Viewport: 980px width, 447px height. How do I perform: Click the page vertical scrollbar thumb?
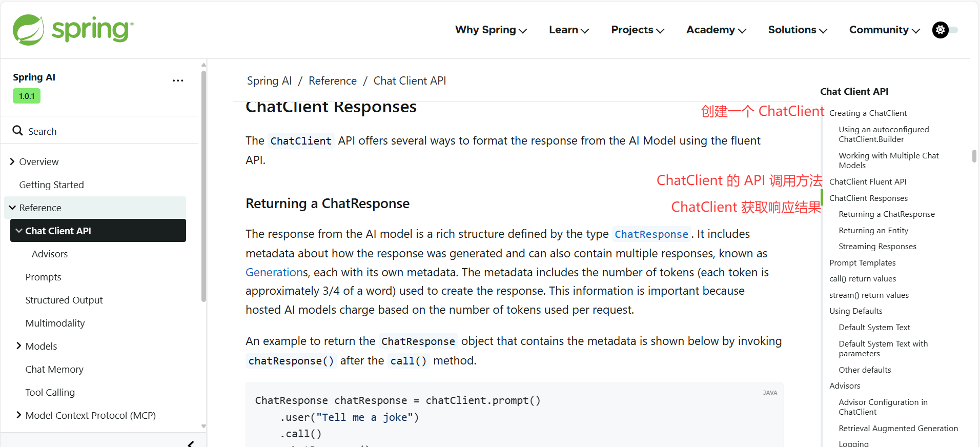974,156
